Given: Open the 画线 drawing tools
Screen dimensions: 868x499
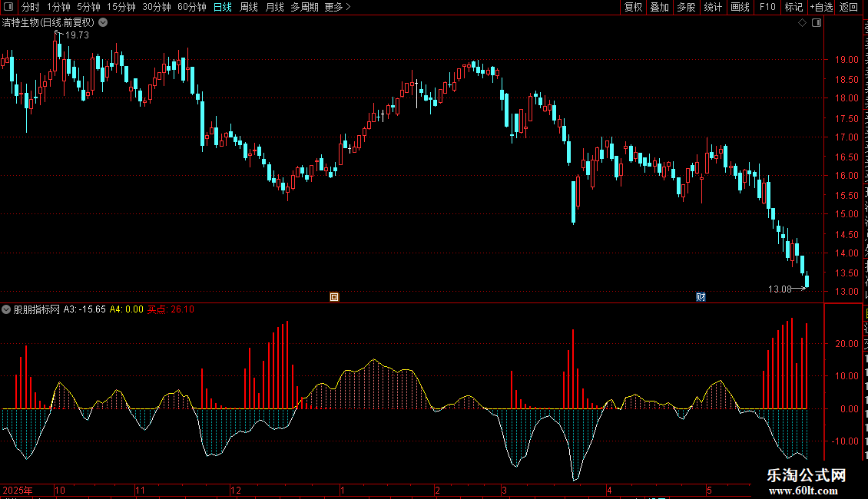Looking at the screenshot, I should pos(740,7).
